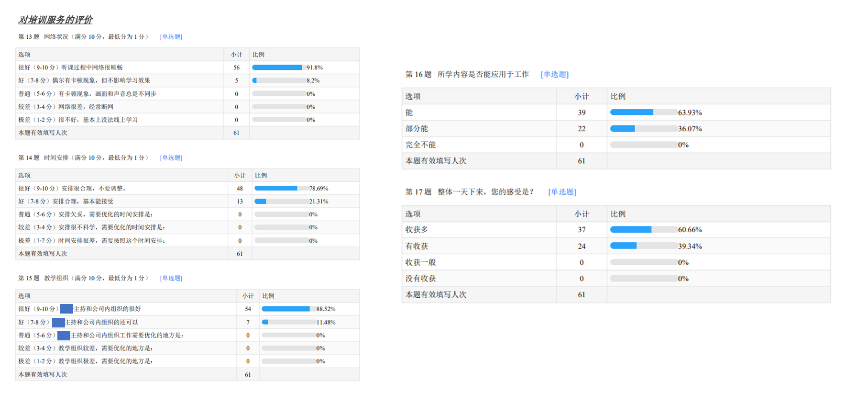Click the 8.2% percentage value
The image size is (868, 405).
click(313, 80)
